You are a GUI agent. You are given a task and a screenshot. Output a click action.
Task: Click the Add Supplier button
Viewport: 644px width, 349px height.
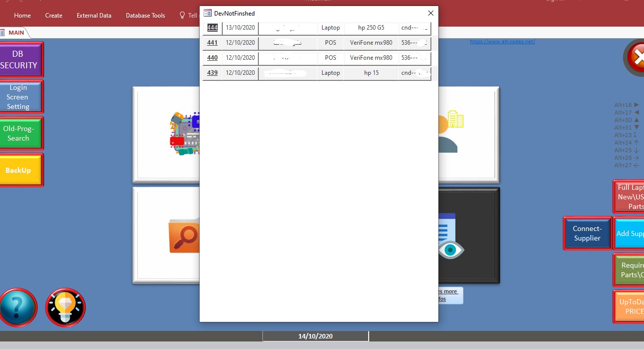pos(629,233)
